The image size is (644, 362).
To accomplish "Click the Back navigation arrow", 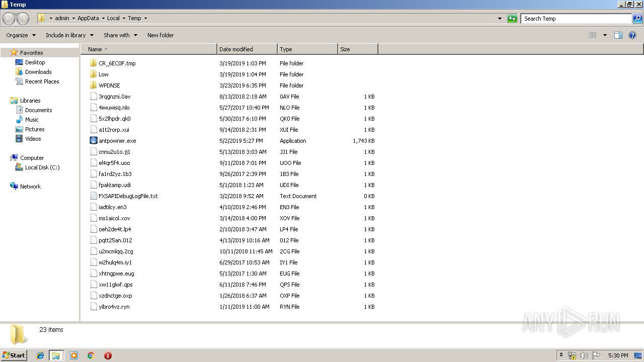I will pos(9,19).
